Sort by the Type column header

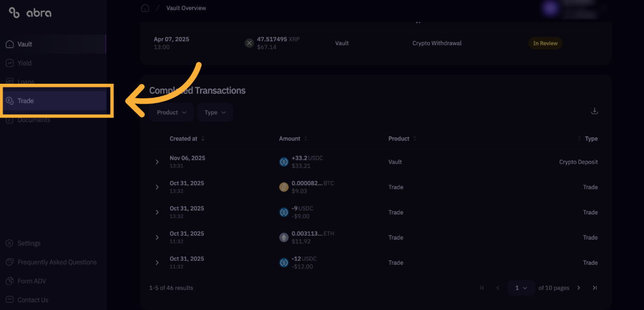click(x=588, y=139)
